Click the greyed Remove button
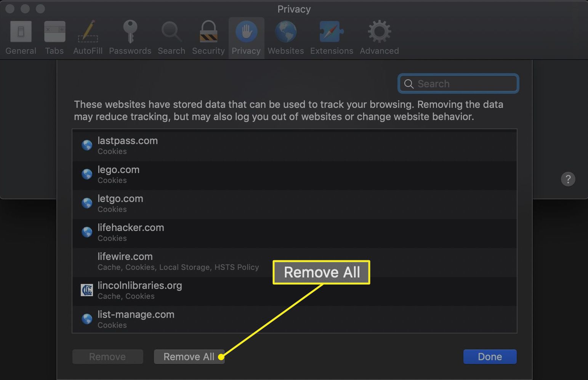Viewport: 588px width, 380px height. pyautogui.click(x=107, y=357)
